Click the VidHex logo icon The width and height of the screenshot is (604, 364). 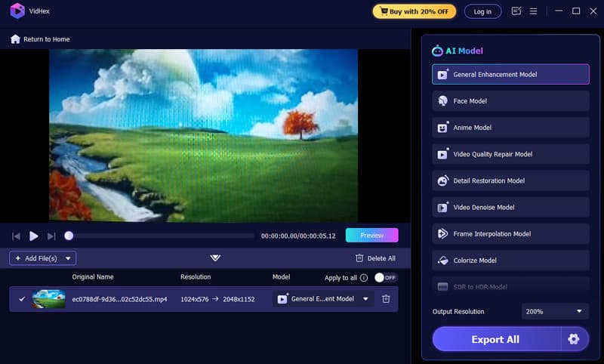coord(17,11)
